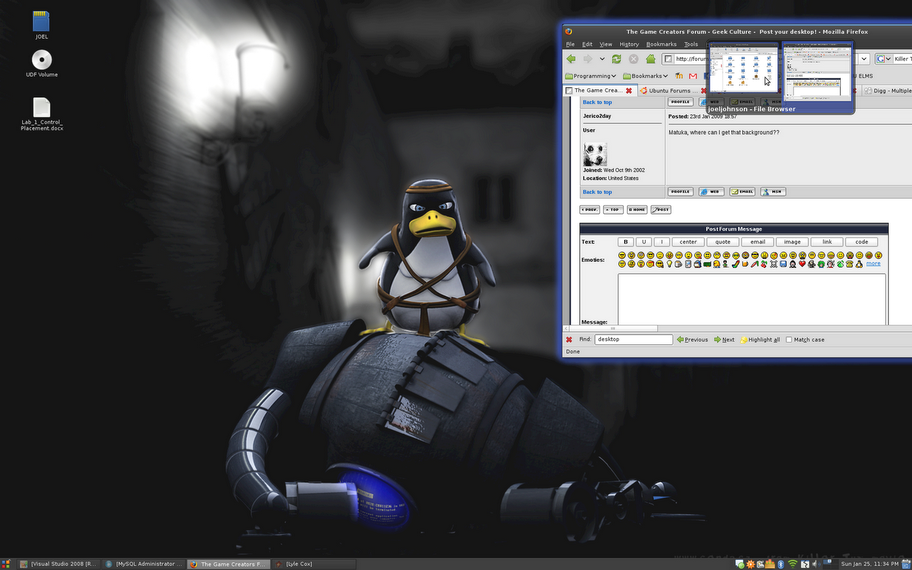The image size is (912, 570).
Task: Click the quote formatting button
Action: [722, 242]
